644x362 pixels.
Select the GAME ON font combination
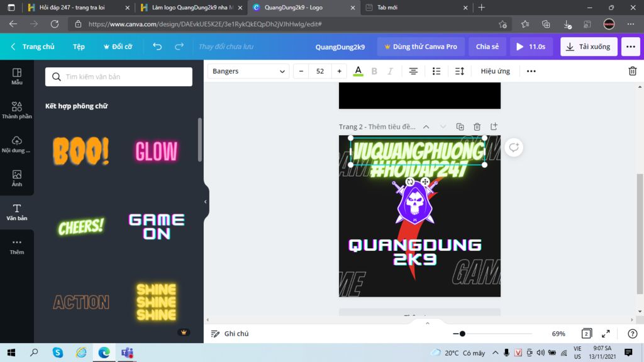pos(157,226)
